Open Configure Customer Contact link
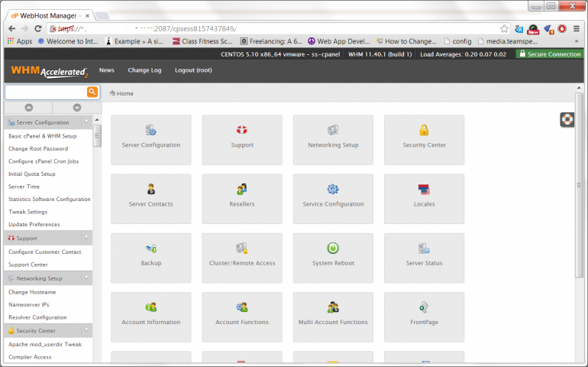The image size is (588, 367). point(44,252)
